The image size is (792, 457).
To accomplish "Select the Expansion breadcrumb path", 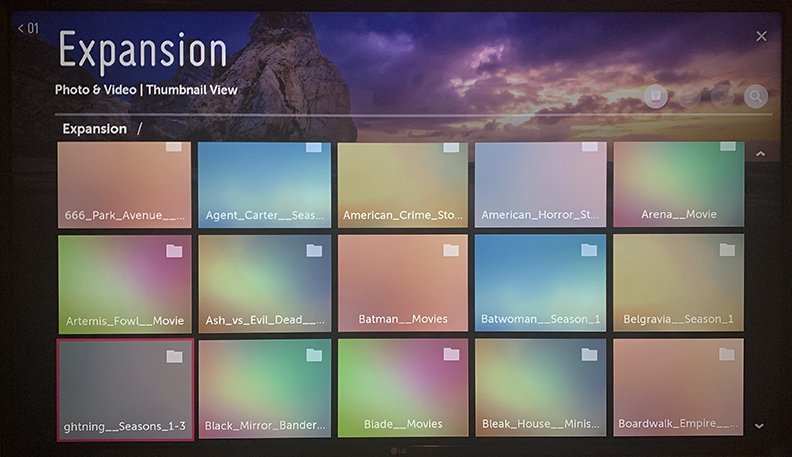I will click(94, 129).
